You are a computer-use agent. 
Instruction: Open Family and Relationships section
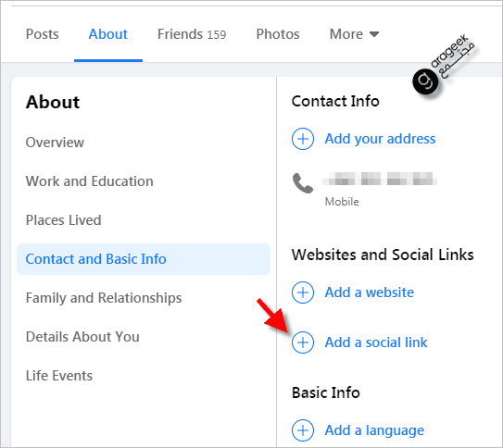click(104, 298)
